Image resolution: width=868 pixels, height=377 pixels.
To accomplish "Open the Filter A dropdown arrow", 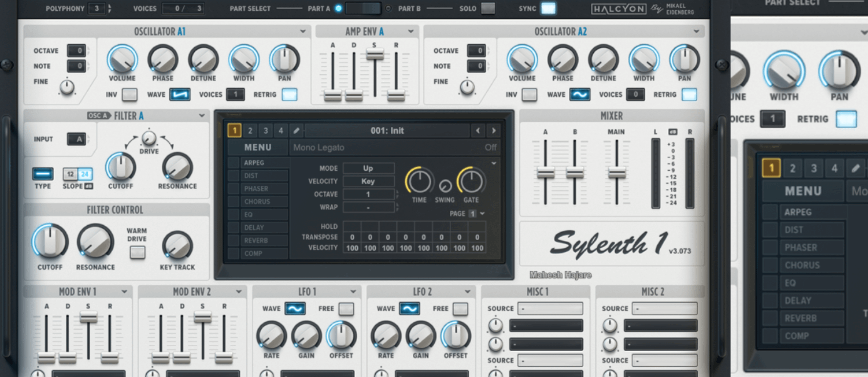I will tap(202, 116).
